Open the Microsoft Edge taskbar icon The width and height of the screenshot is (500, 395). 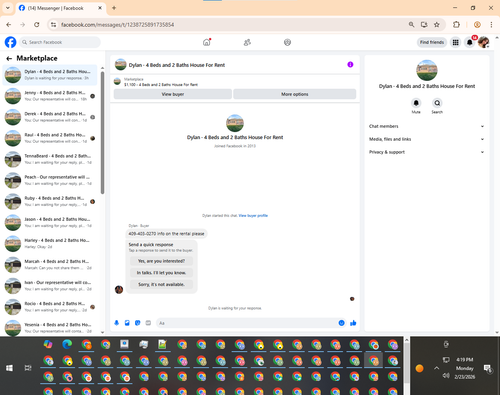coord(67,344)
